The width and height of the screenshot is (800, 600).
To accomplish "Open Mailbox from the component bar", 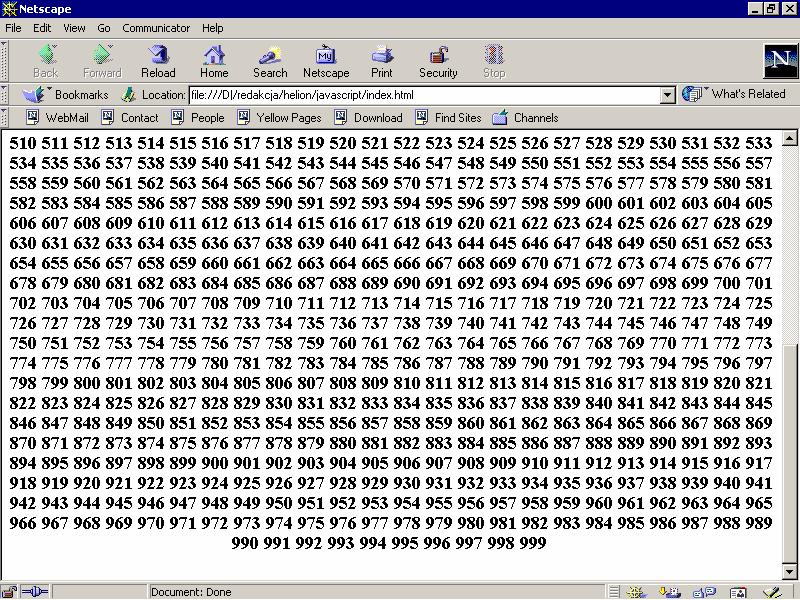I will pyautogui.click(x=669, y=592).
